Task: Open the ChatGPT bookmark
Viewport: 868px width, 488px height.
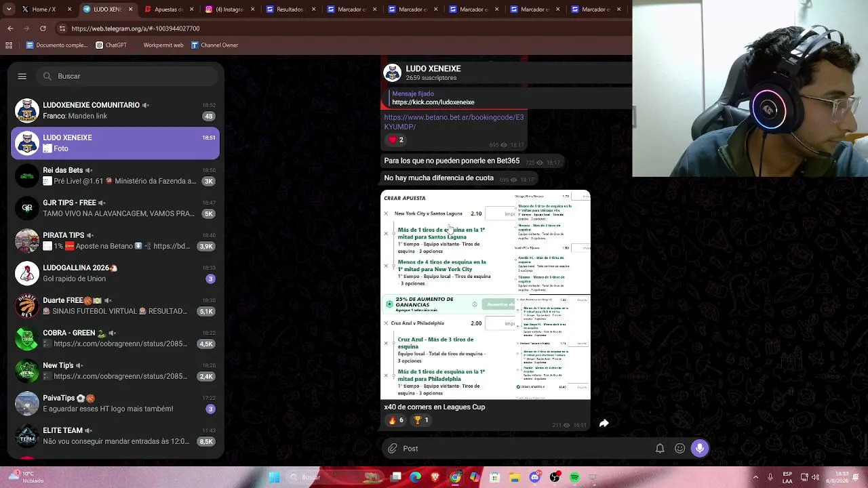Action: point(111,45)
